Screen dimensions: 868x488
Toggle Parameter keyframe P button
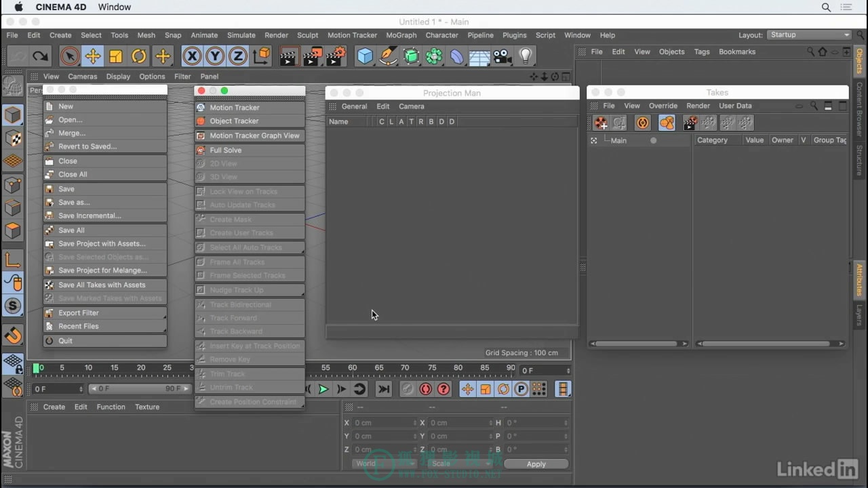[521, 389]
